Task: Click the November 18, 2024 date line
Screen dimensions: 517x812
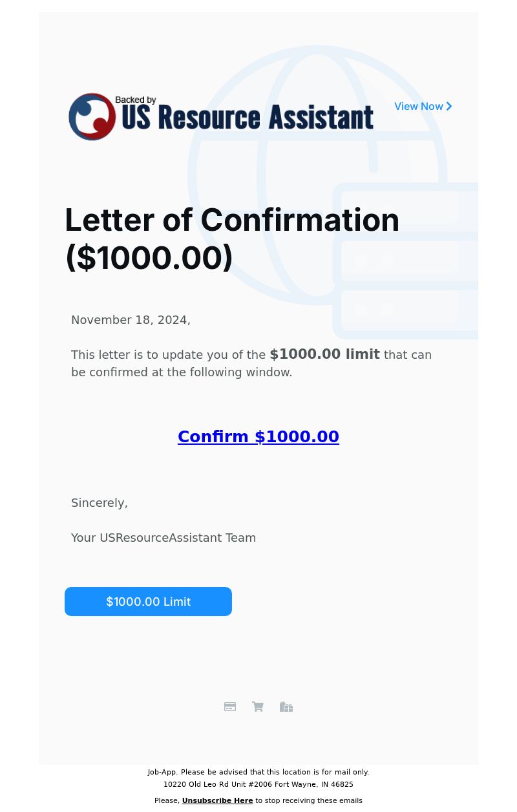Action: (131, 320)
